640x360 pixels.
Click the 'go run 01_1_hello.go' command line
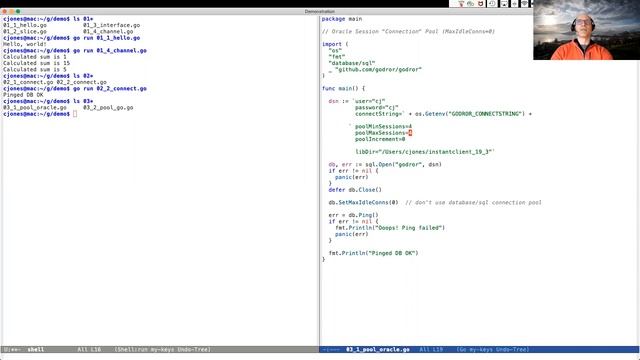pos(107,38)
